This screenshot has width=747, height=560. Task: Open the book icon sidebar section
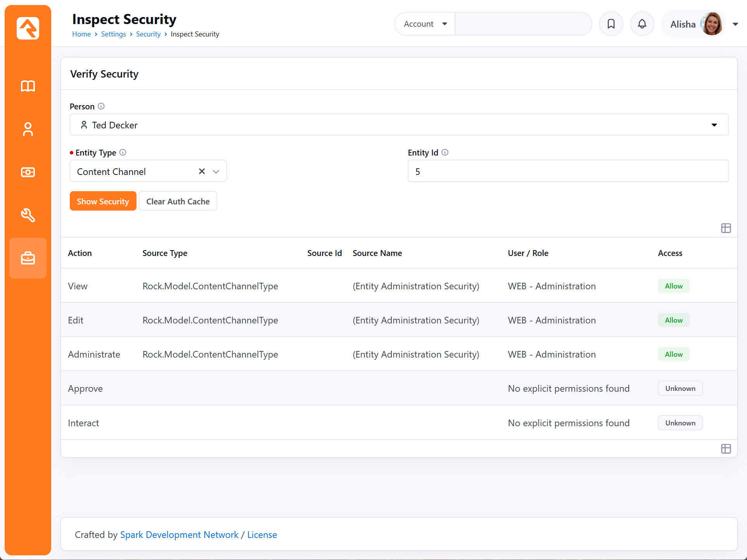click(28, 86)
